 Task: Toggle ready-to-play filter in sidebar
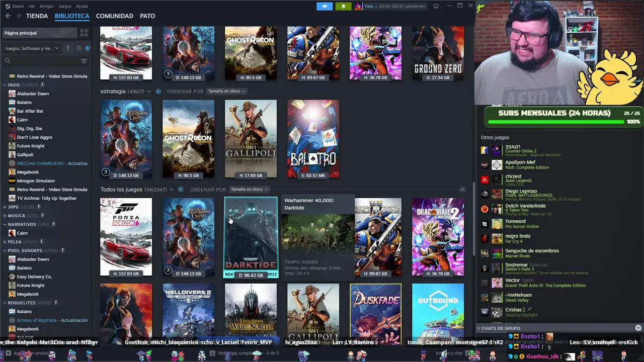click(88, 48)
